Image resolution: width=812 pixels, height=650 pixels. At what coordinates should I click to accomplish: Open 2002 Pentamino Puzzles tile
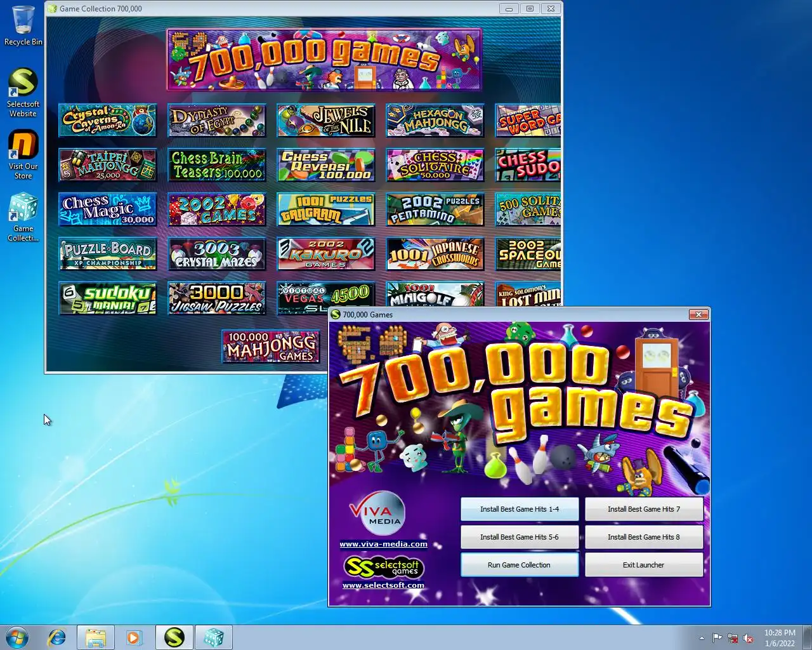point(435,209)
